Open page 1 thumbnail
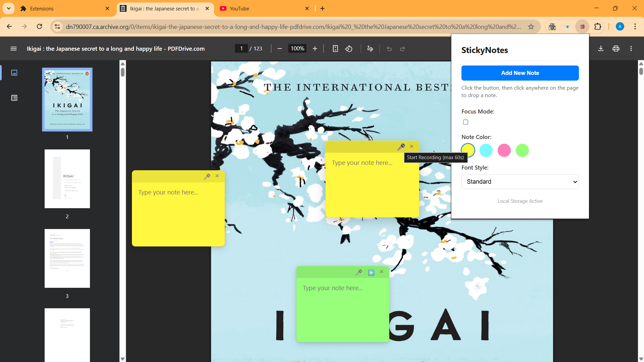 click(67, 99)
